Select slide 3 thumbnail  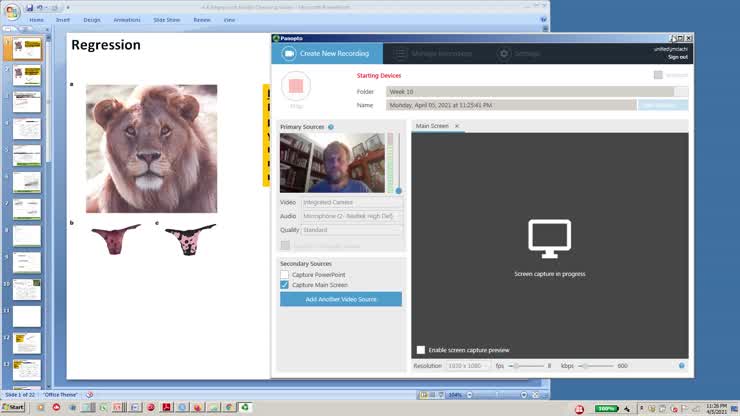point(26,102)
